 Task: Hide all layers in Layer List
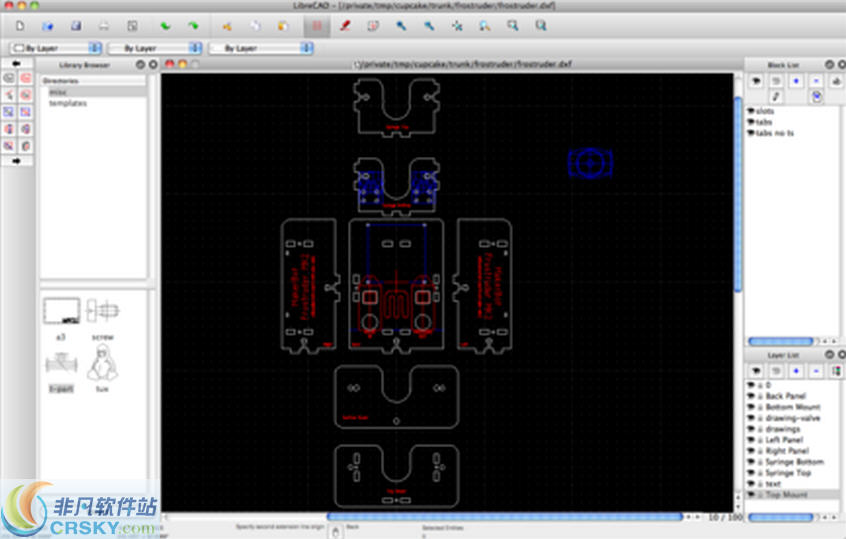pyautogui.click(x=776, y=371)
